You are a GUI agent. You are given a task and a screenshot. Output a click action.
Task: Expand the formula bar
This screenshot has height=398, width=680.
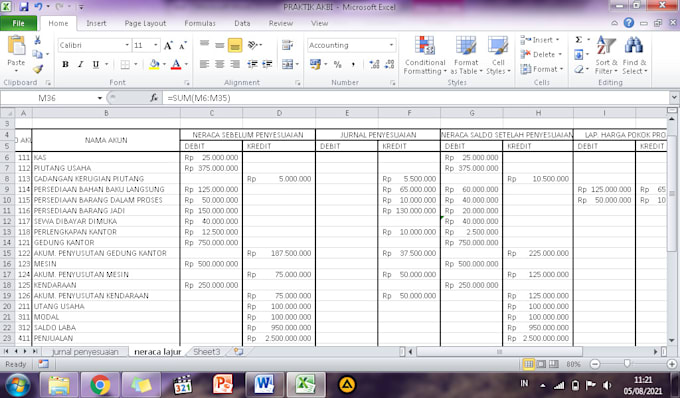click(x=673, y=98)
